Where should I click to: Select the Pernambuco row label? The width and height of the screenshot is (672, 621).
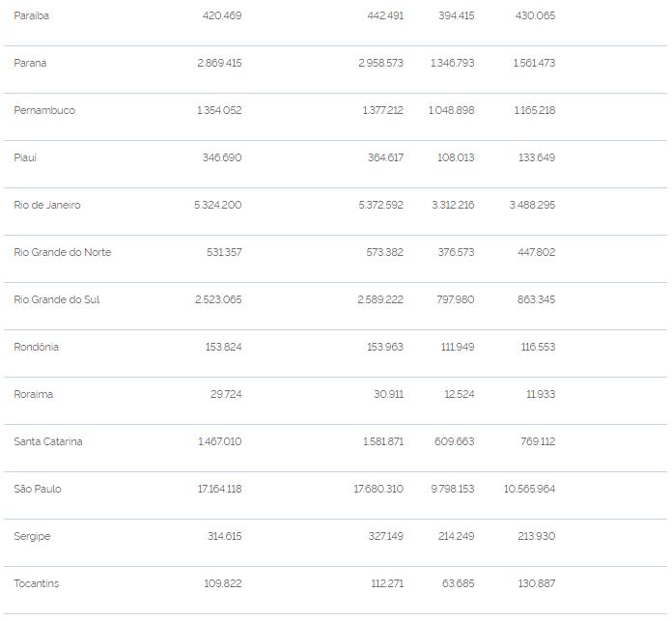[44, 110]
